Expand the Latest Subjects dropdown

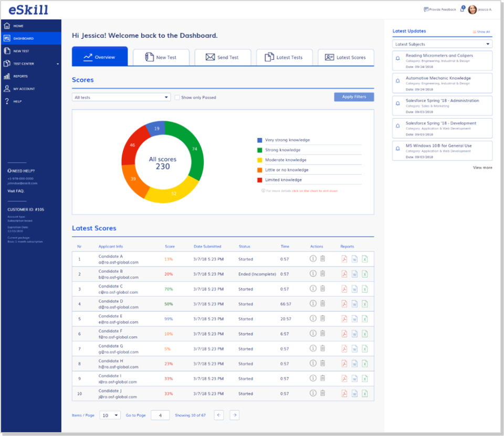(x=442, y=44)
